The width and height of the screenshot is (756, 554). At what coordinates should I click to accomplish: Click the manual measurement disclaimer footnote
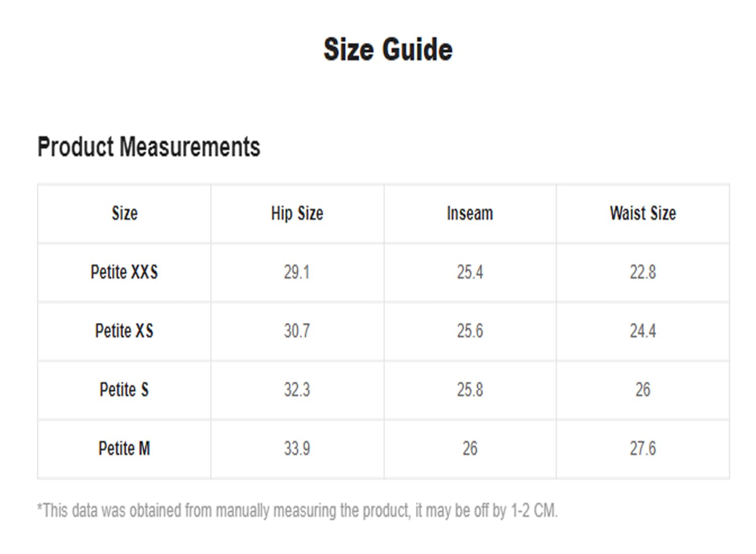pyautogui.click(x=297, y=511)
